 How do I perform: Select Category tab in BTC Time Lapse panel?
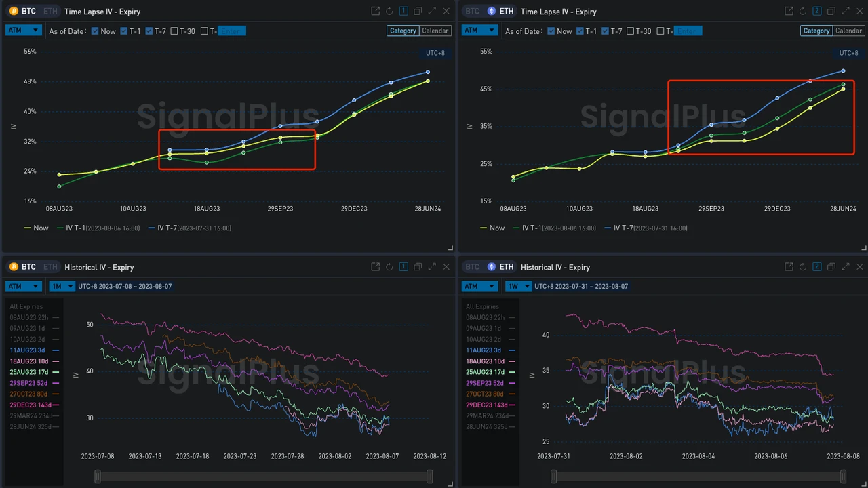point(403,30)
